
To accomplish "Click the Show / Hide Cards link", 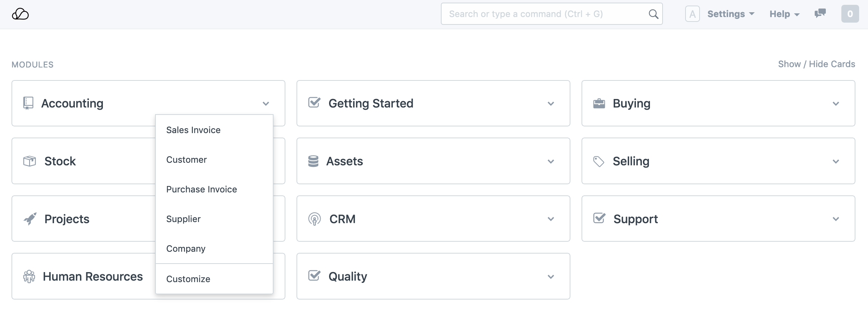I will [816, 64].
